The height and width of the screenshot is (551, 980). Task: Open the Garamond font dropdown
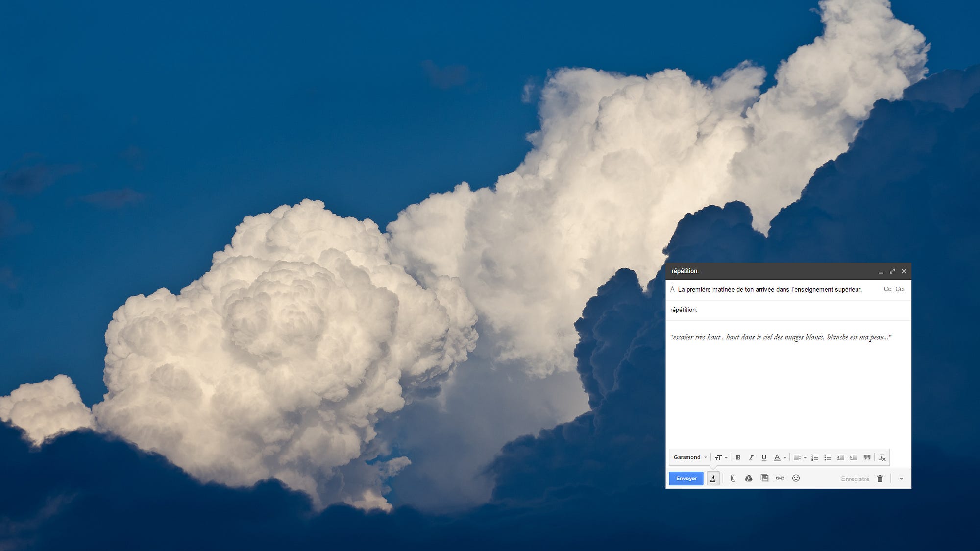[x=690, y=457]
